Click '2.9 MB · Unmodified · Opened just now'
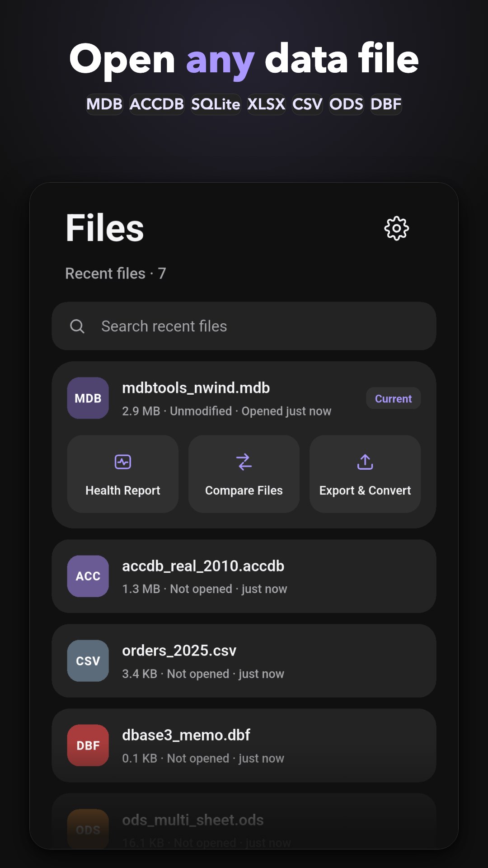This screenshot has height=868, width=488. click(x=227, y=411)
